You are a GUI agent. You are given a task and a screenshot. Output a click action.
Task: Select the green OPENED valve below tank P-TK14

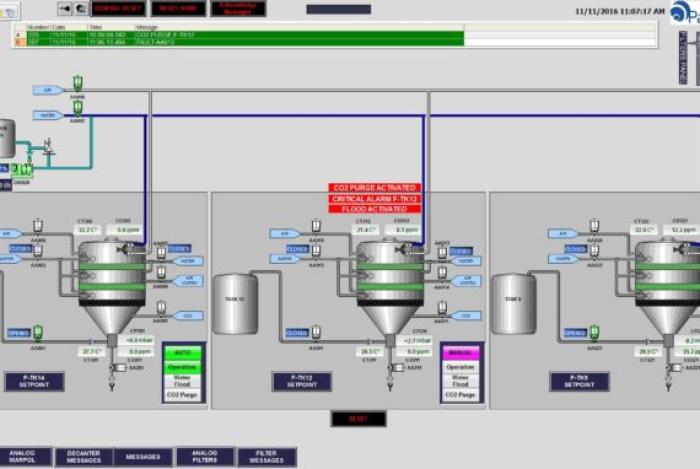[x=38, y=331]
